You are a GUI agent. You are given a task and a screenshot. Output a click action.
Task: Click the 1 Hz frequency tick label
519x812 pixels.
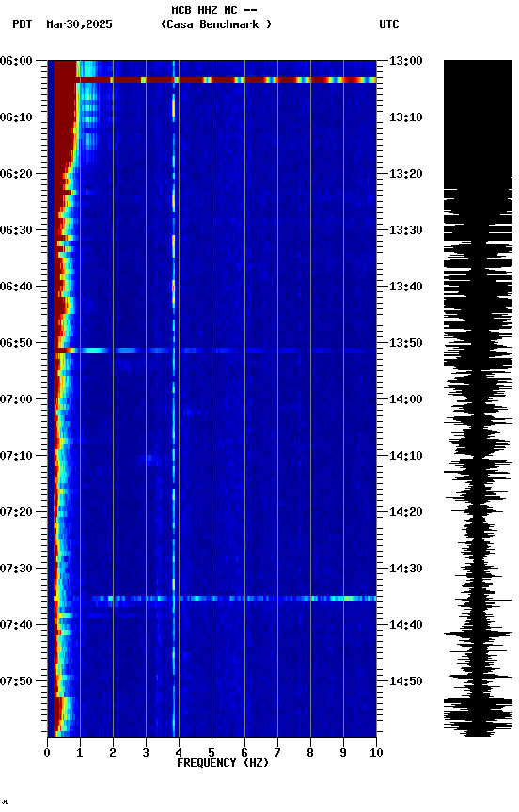(80, 753)
